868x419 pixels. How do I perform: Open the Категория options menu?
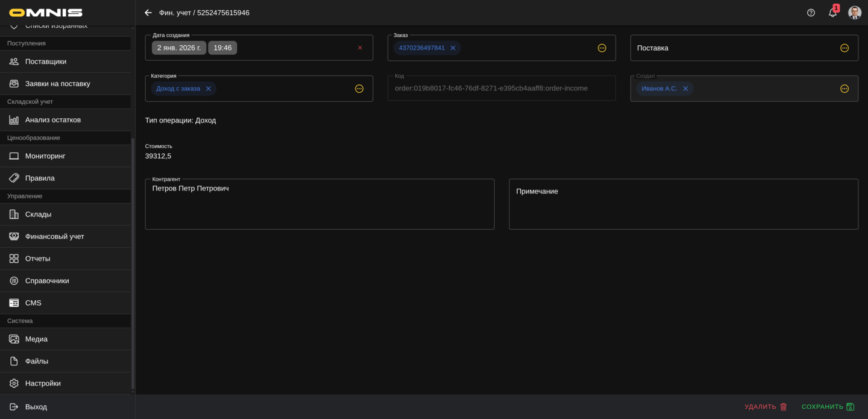[x=359, y=89]
